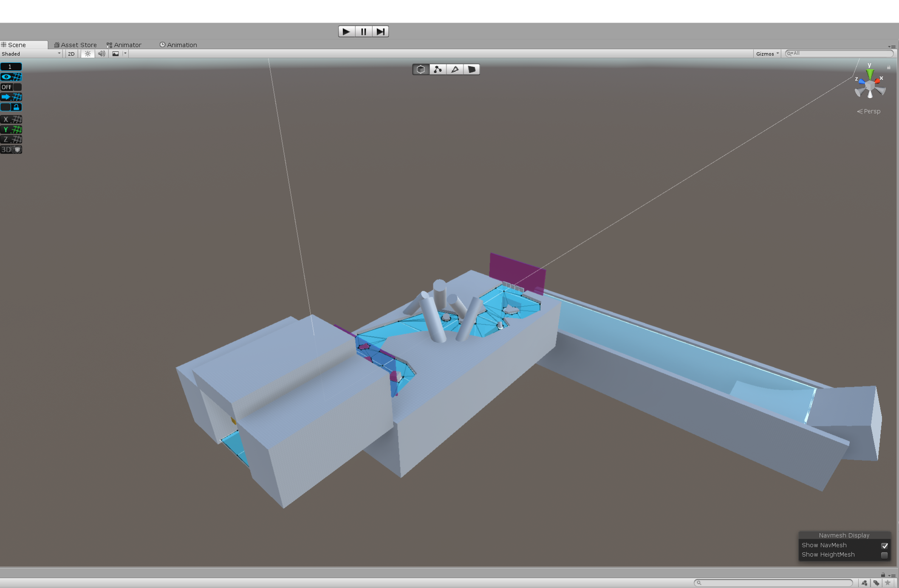The height and width of the screenshot is (588, 899).
Task: Toggle the scene gizmo rotation lock
Action: [888, 67]
